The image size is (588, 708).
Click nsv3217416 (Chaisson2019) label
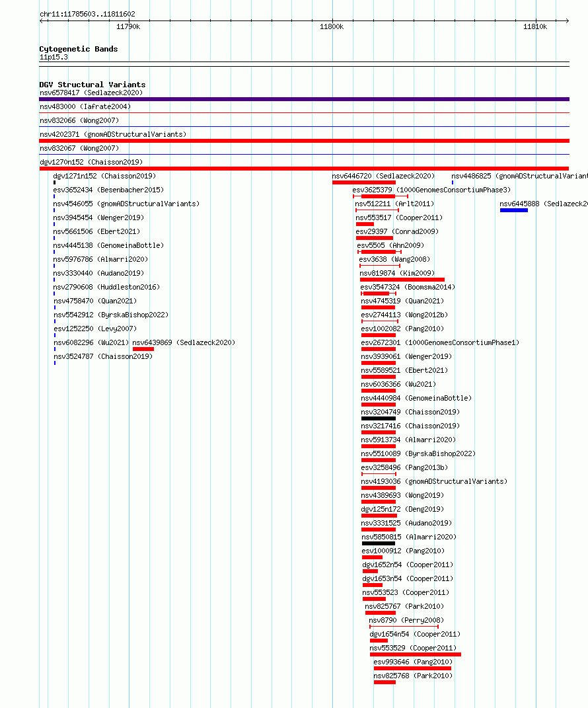click(411, 426)
